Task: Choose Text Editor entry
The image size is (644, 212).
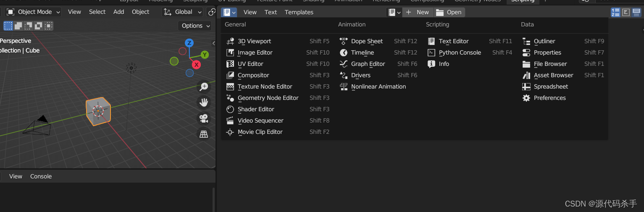Action: (470, 41)
